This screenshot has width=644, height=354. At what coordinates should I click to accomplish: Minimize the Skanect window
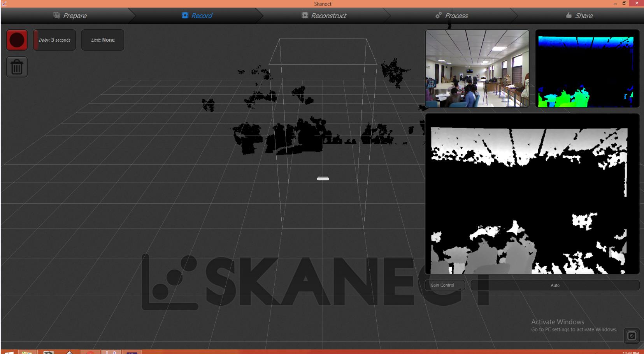click(616, 4)
